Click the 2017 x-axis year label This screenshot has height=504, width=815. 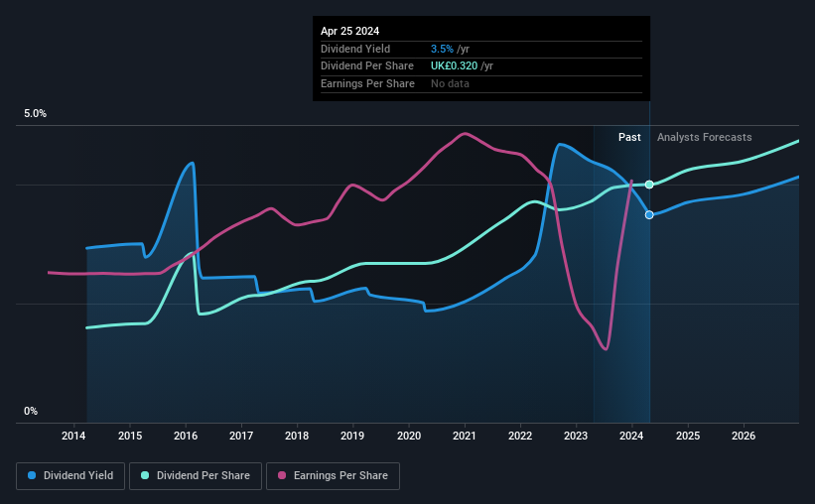click(241, 436)
